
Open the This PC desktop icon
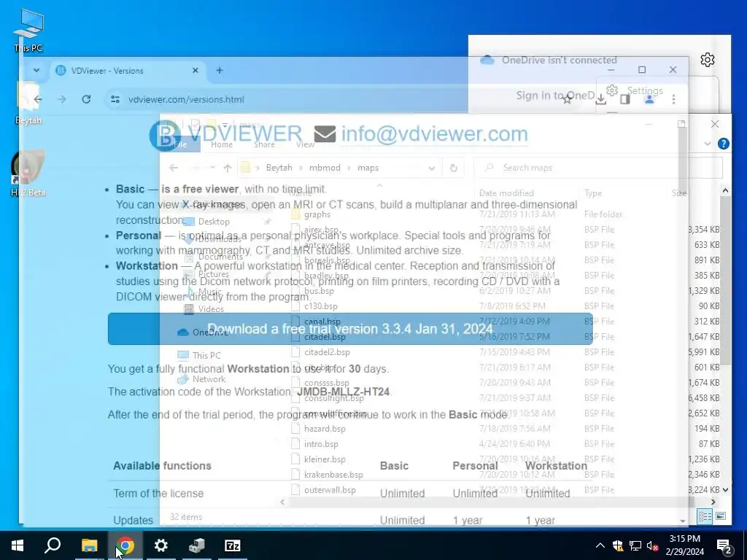[x=28, y=31]
